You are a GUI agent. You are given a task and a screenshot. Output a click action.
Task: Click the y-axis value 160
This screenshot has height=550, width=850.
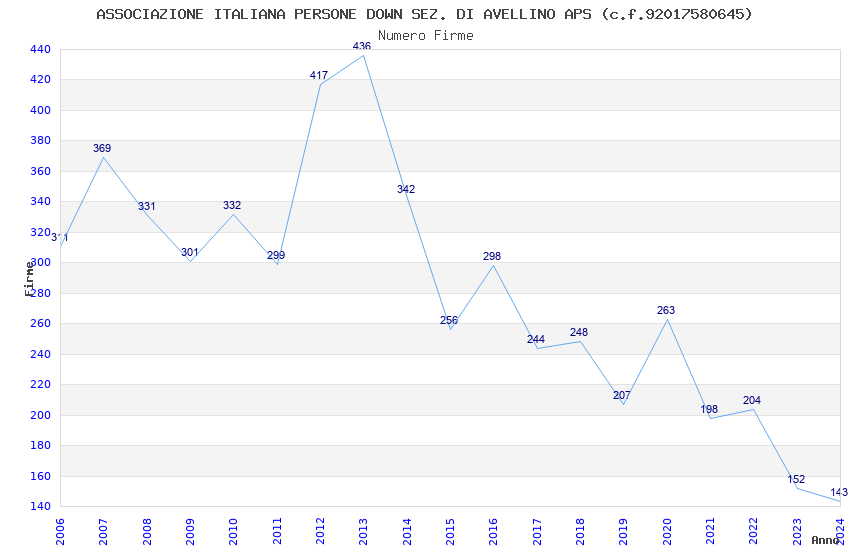point(41,476)
